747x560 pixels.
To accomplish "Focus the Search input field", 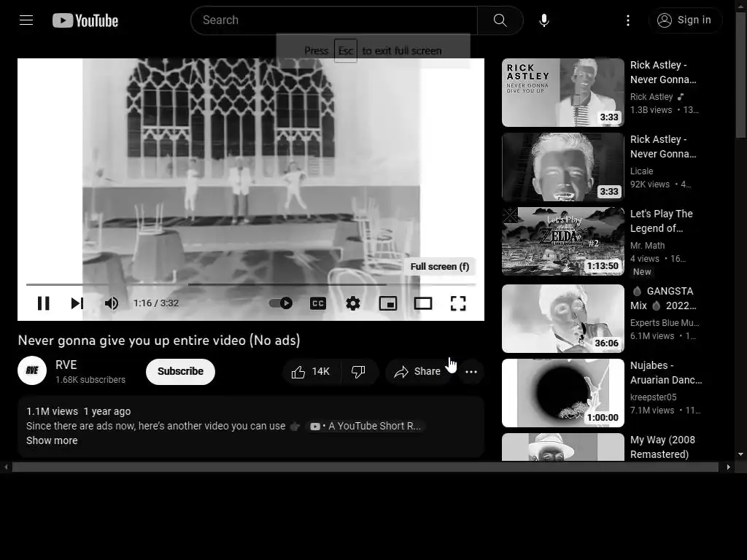I will (x=334, y=20).
